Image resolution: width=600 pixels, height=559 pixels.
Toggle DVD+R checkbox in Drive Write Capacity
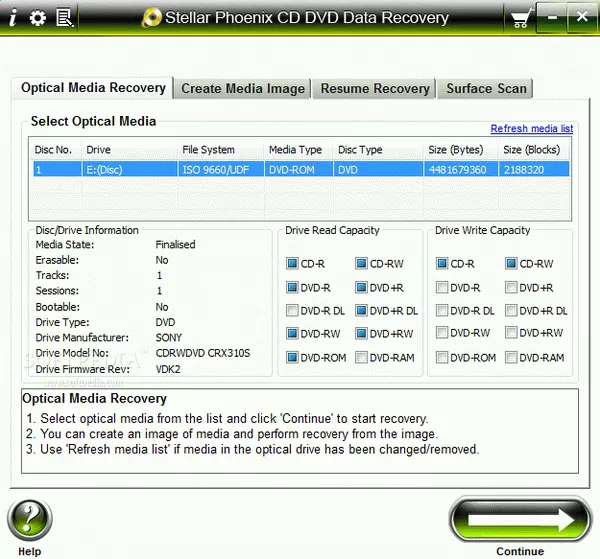511,287
